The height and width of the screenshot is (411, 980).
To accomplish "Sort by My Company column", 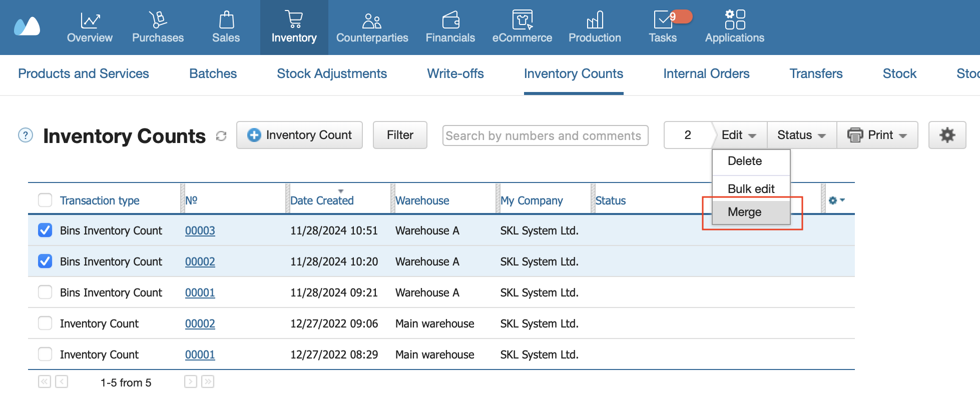I will pyautogui.click(x=532, y=200).
